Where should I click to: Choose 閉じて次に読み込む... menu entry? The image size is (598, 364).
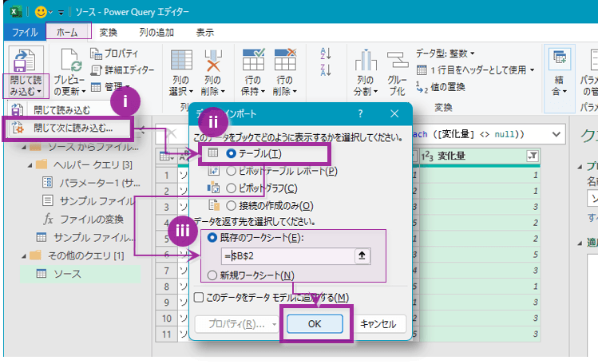(x=69, y=128)
